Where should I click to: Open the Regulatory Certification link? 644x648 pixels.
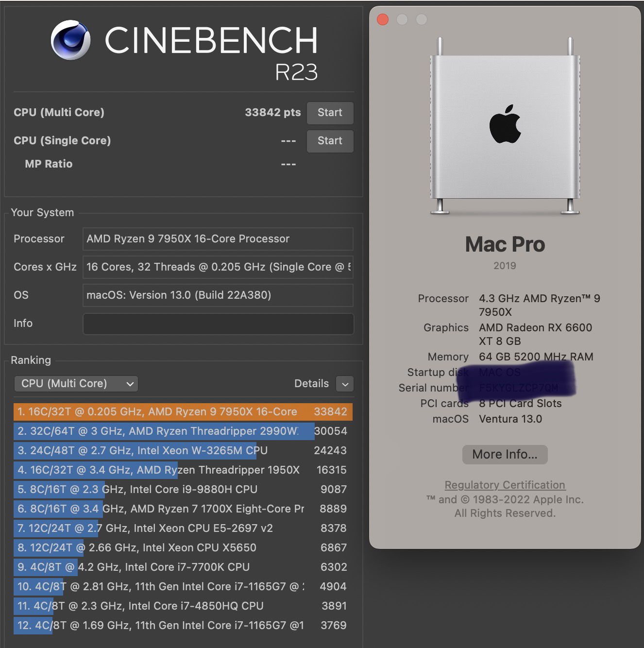coord(505,485)
